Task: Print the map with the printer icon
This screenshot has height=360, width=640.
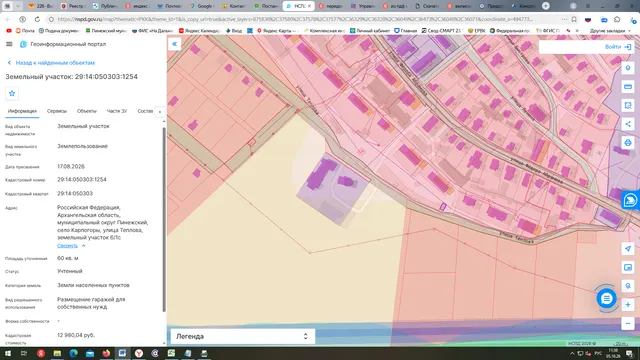Action: 628,143
